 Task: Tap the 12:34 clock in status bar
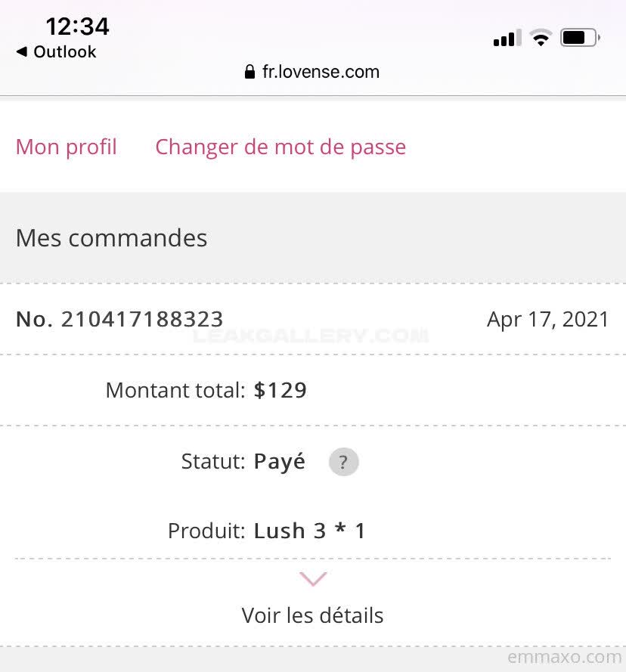[x=77, y=26]
